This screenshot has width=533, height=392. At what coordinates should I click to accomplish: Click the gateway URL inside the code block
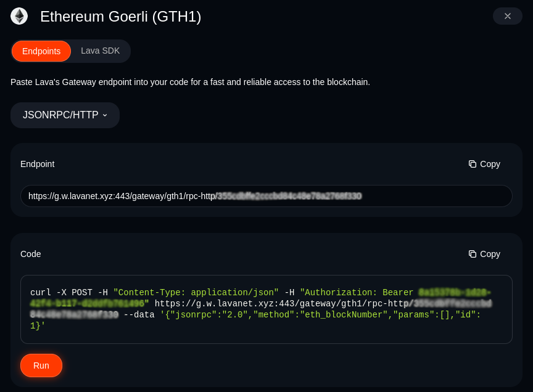pos(281,304)
